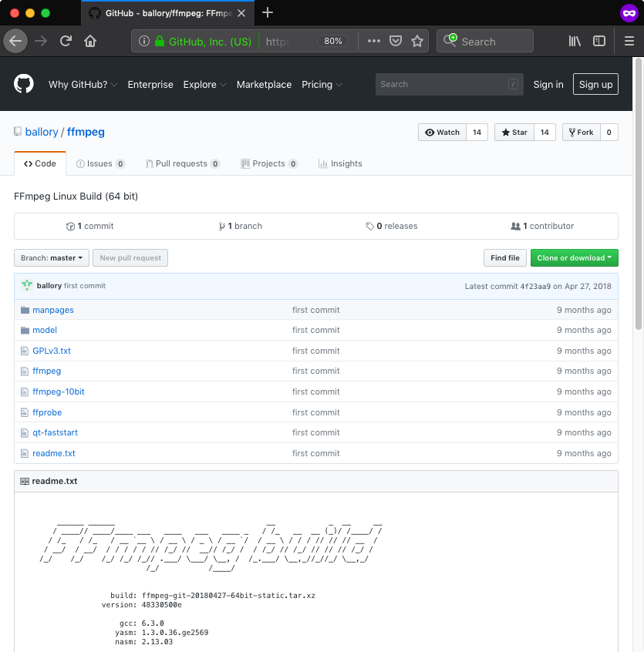
Task: View the 1 branch list
Action: click(x=241, y=226)
